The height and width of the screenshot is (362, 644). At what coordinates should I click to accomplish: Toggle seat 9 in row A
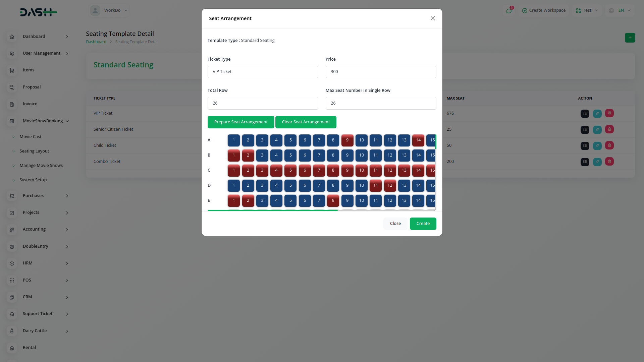tap(347, 140)
